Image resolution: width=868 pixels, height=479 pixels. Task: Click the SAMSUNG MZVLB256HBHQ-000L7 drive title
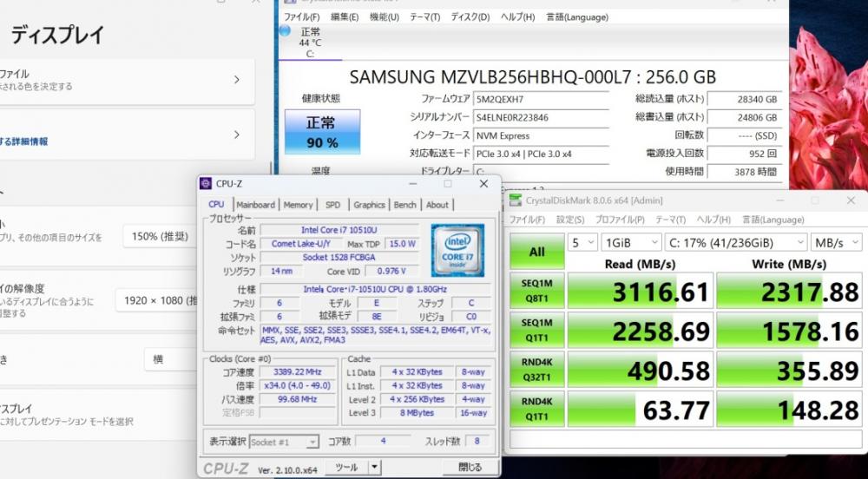point(533,77)
